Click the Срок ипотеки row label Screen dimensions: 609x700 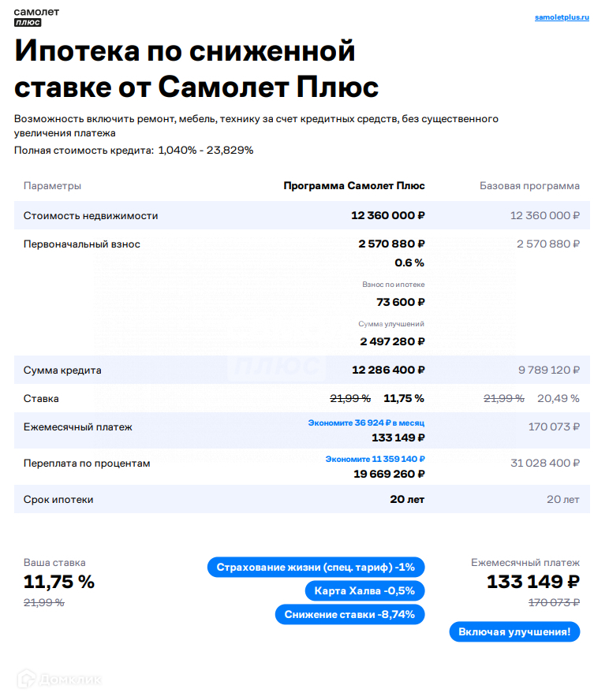(x=58, y=499)
